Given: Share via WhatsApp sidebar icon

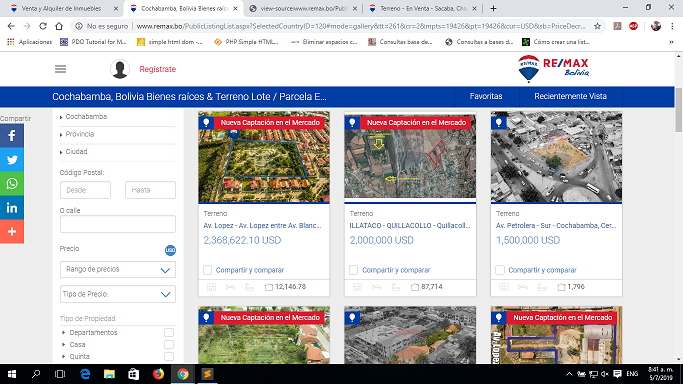Looking at the screenshot, I should (12, 184).
